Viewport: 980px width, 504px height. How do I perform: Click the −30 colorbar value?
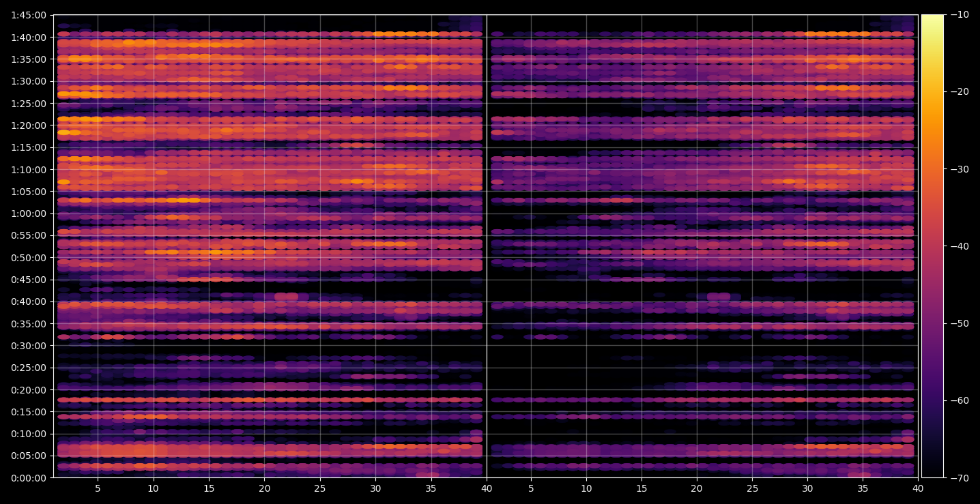[x=960, y=169]
